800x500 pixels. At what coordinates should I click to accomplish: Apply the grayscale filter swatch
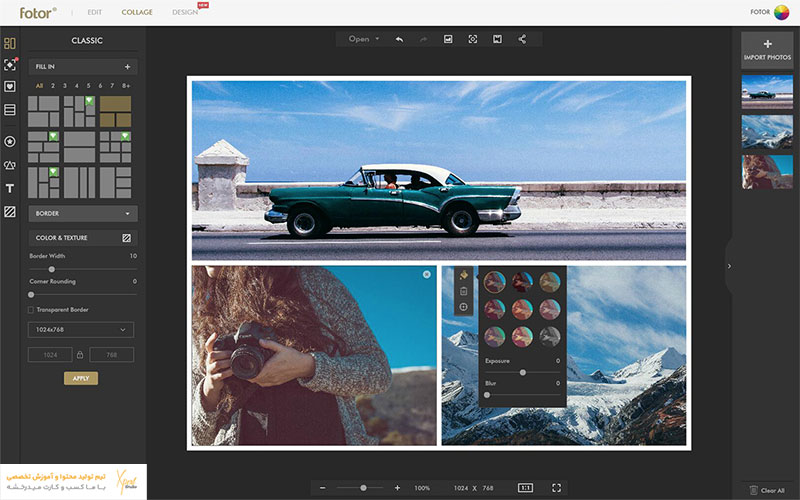coord(549,337)
